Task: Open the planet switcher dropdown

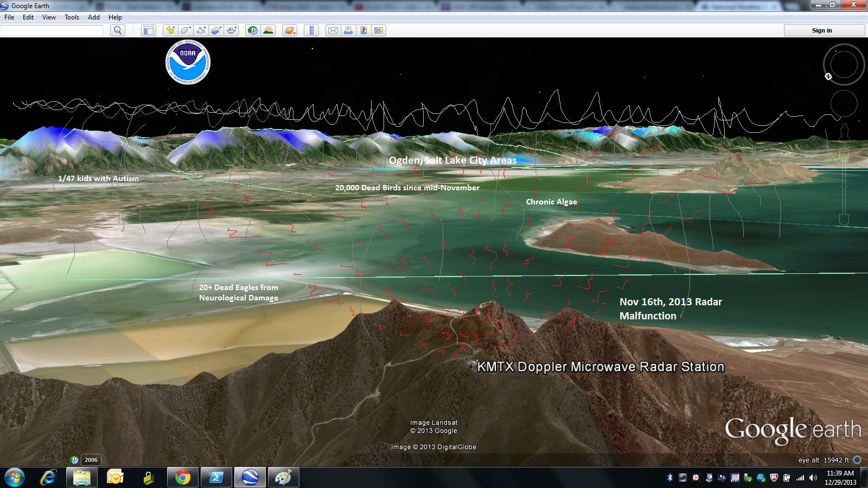Action: point(290,30)
